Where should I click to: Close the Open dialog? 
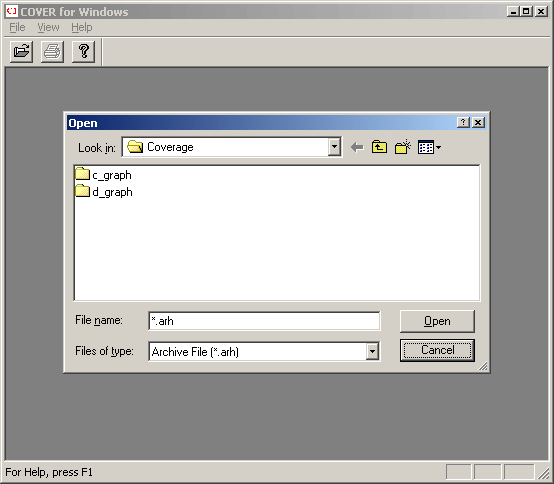[478, 123]
